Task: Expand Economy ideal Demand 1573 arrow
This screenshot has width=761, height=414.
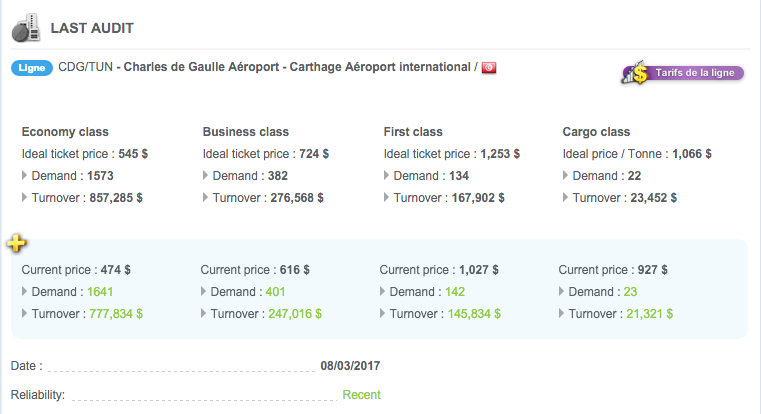Action: click(x=24, y=175)
